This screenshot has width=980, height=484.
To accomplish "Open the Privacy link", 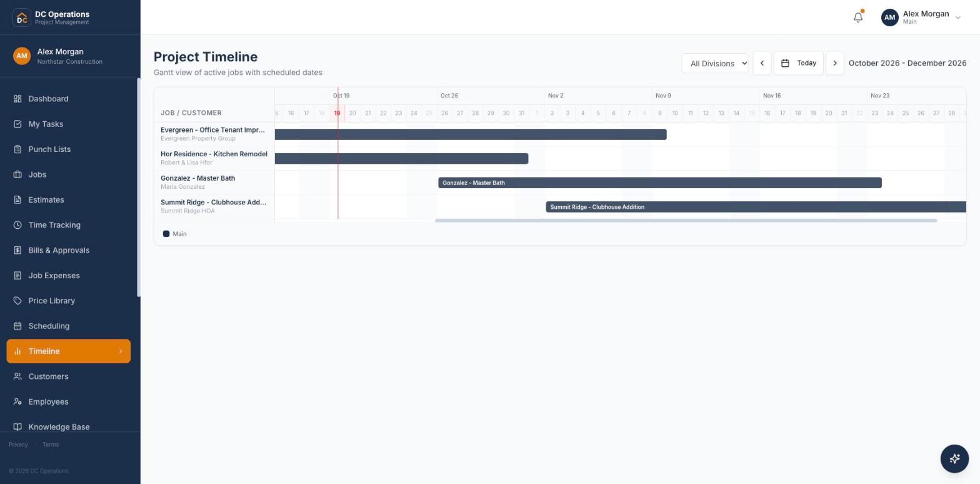I will (18, 445).
